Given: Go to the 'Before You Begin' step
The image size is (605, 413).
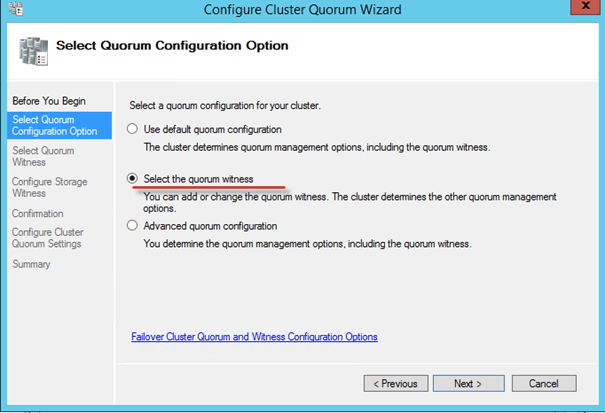Looking at the screenshot, I should tap(46, 101).
